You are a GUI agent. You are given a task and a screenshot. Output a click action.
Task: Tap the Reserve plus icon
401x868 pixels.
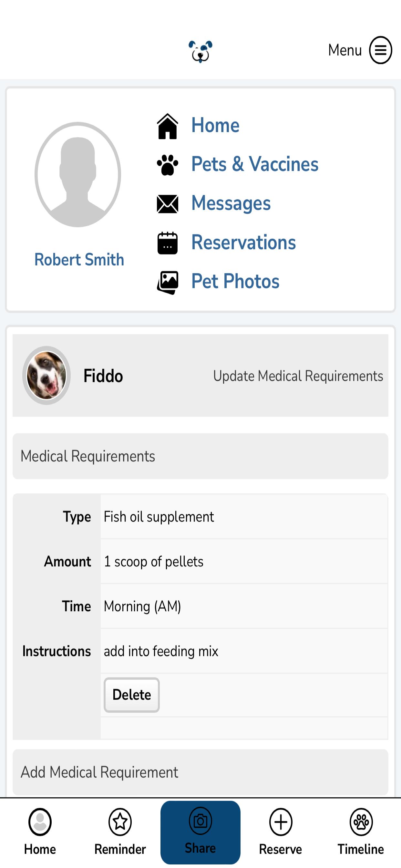tap(281, 822)
